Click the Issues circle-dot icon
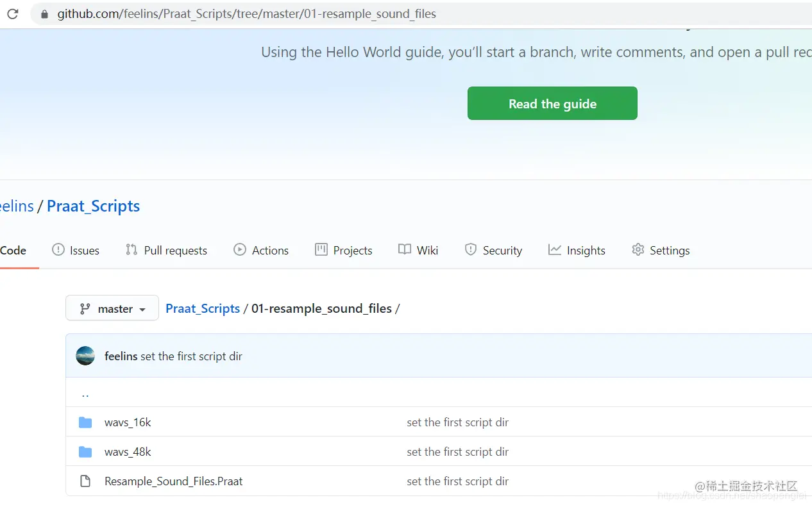The height and width of the screenshot is (507, 812). 58,250
